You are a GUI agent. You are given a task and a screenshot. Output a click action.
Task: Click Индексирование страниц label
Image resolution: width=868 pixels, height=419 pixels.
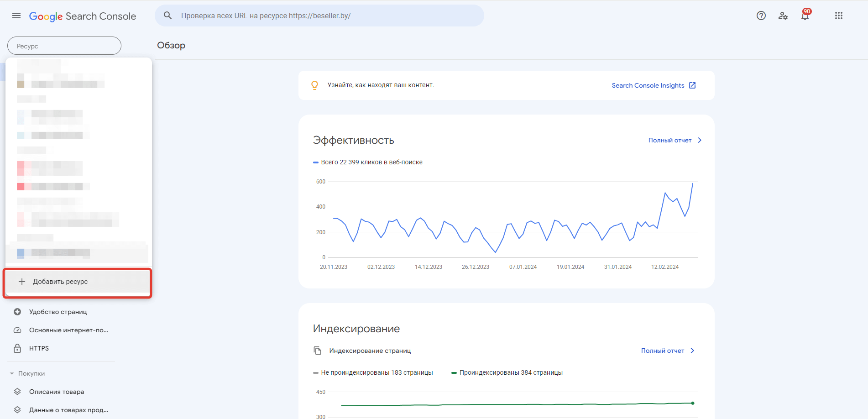tap(370, 351)
